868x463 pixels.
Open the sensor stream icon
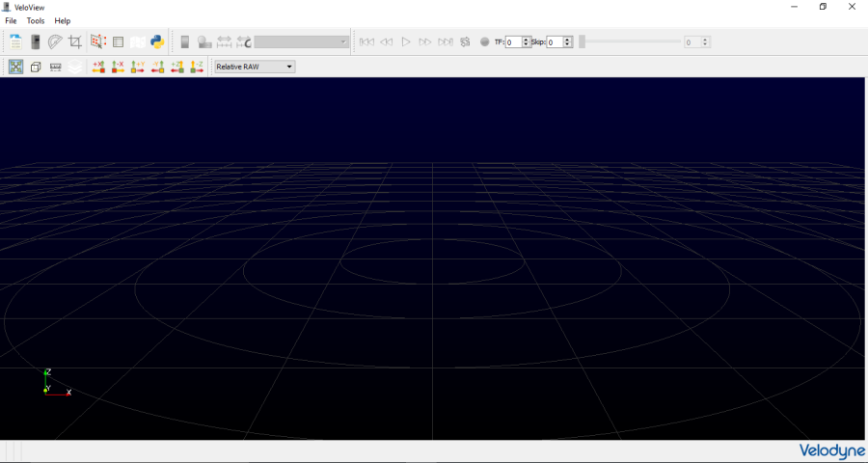35,41
